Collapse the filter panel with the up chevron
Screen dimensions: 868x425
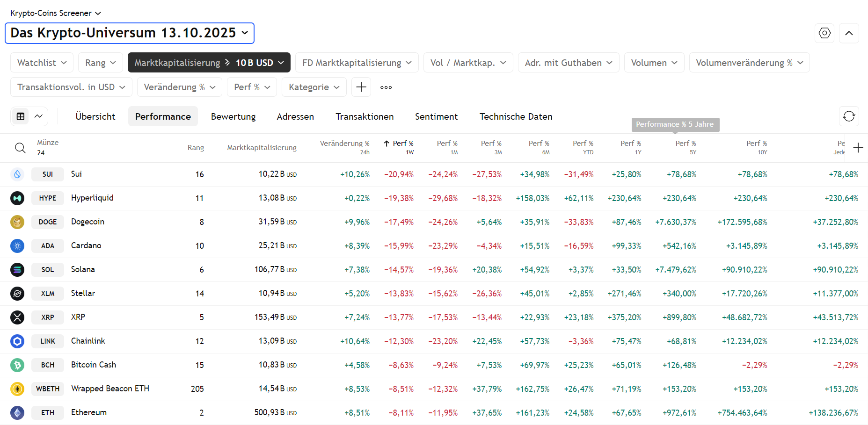[849, 33]
